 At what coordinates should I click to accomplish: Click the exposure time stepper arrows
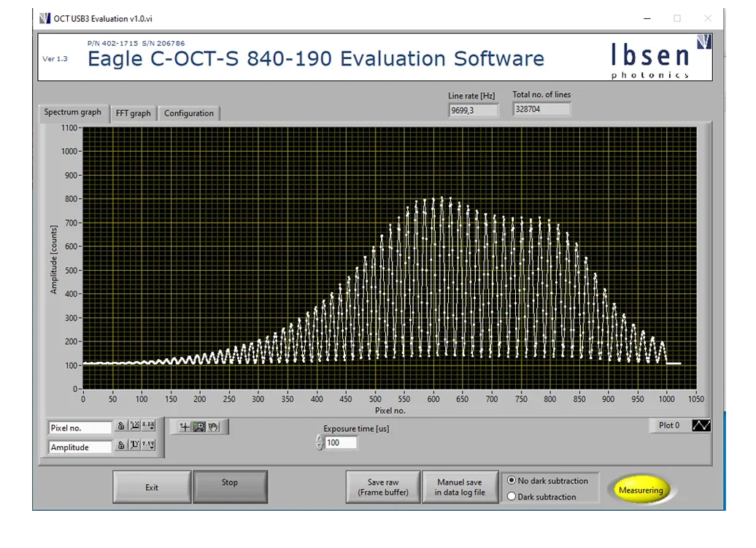coord(320,443)
